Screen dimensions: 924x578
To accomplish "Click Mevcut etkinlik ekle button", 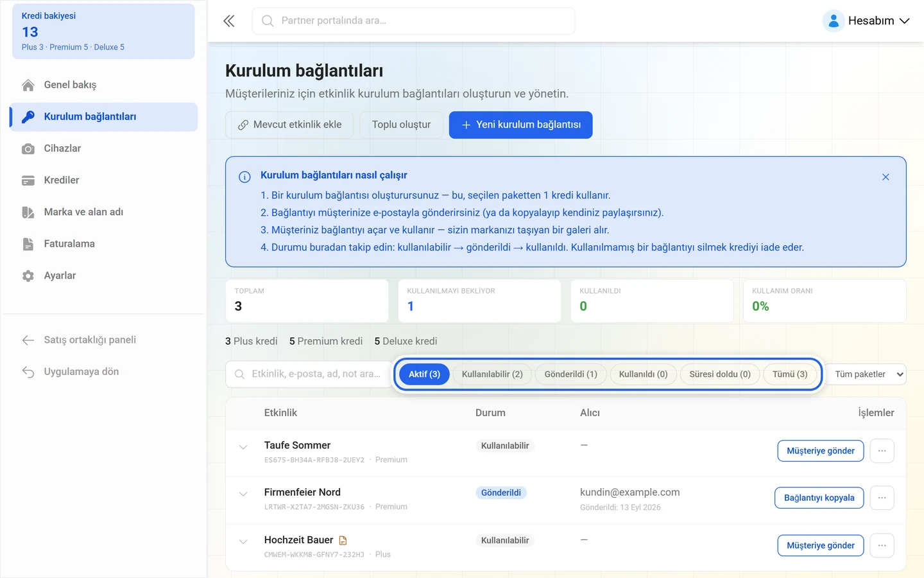I will [289, 125].
